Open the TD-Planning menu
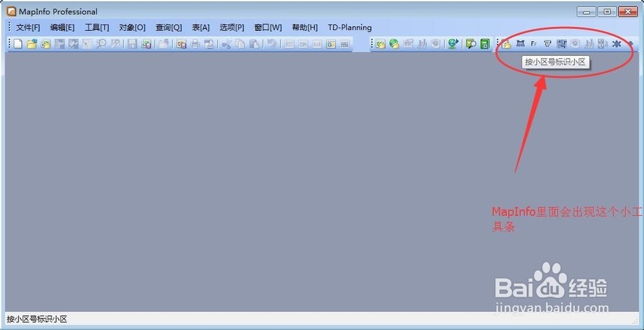The height and width of the screenshot is (330, 644). click(x=350, y=28)
